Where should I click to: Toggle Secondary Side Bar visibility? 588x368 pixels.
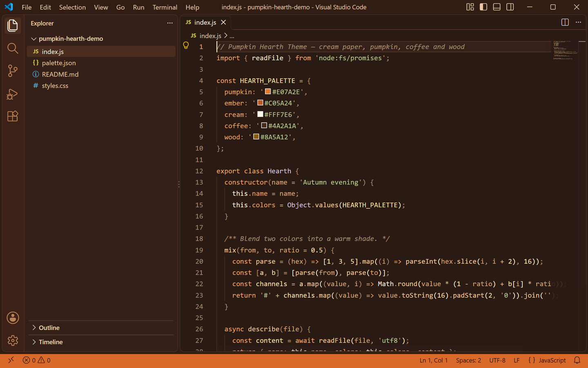click(x=510, y=7)
